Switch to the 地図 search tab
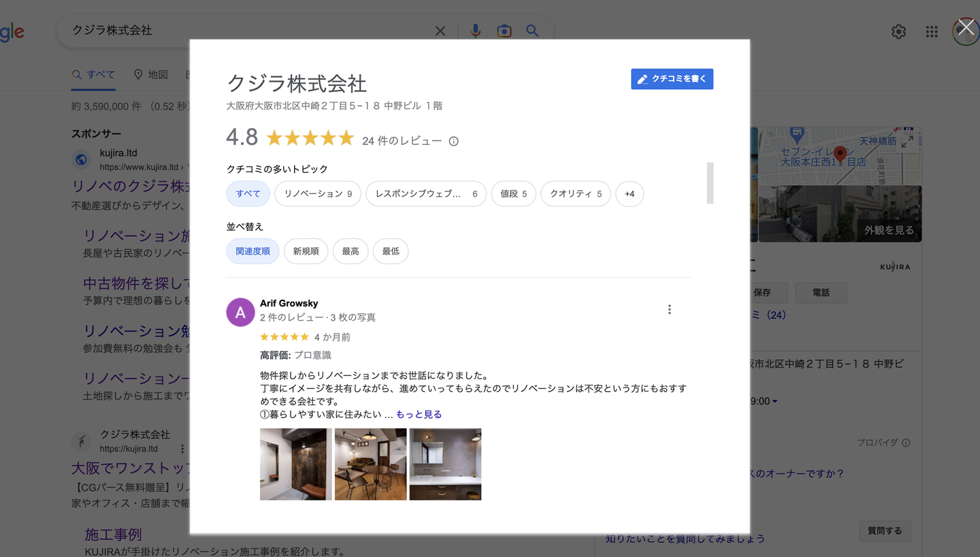980x557 pixels. (x=151, y=75)
